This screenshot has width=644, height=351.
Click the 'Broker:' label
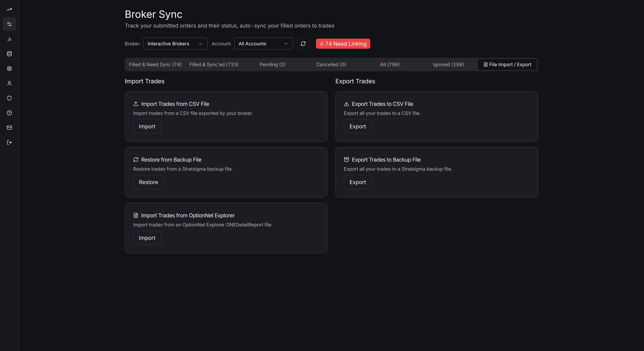(132, 44)
